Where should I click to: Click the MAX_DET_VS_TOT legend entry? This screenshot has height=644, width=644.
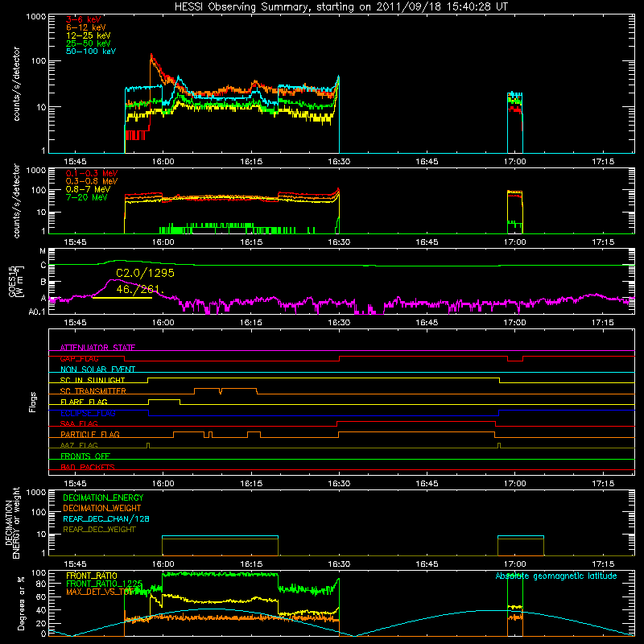point(100,592)
